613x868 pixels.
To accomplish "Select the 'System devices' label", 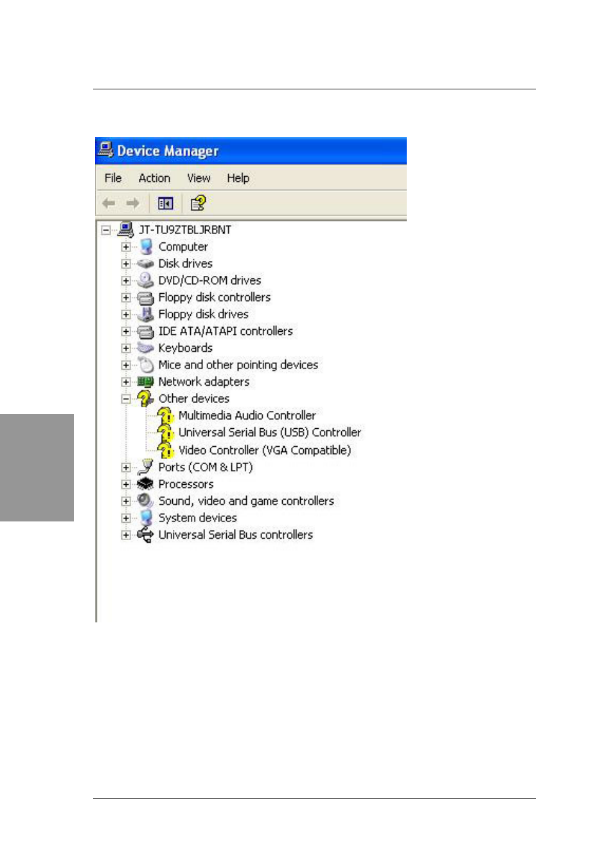I will click(x=198, y=518).
